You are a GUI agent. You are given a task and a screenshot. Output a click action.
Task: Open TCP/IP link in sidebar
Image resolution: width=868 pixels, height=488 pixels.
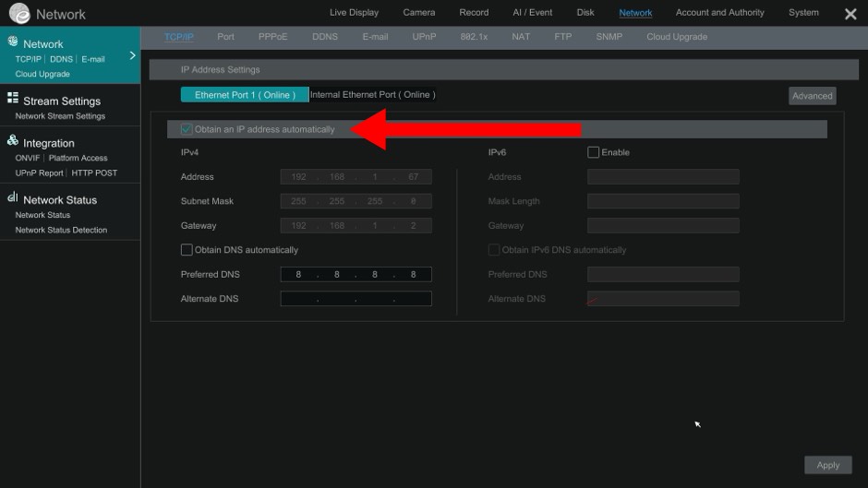pyautogui.click(x=29, y=59)
